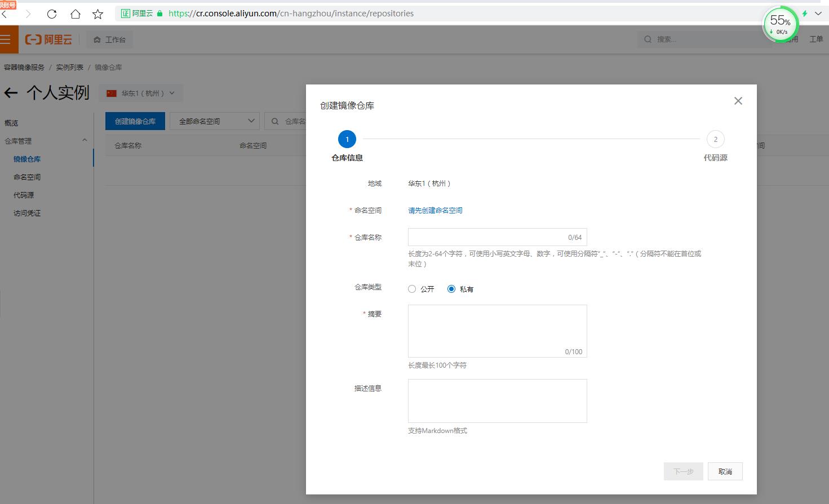Go to 实例列表 breadcrumb
829x504 pixels.
tap(69, 68)
